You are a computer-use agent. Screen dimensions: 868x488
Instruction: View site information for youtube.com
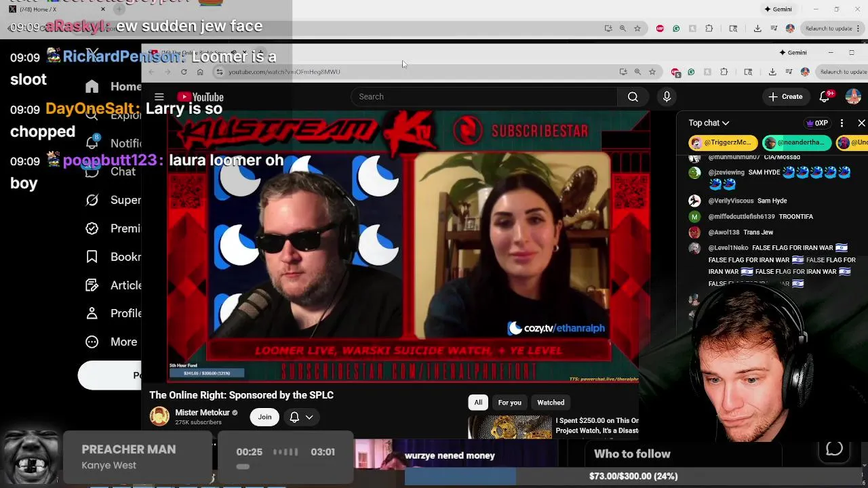coord(219,72)
